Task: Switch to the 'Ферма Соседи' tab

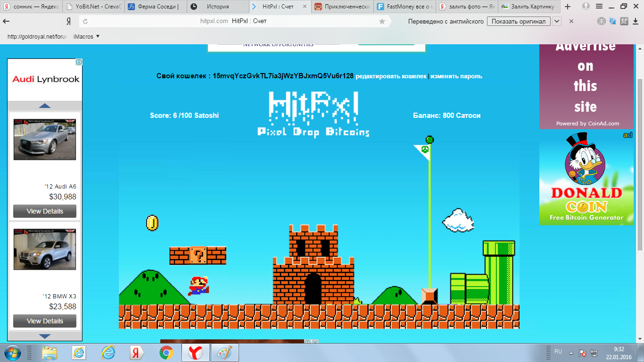Action: click(156, 7)
